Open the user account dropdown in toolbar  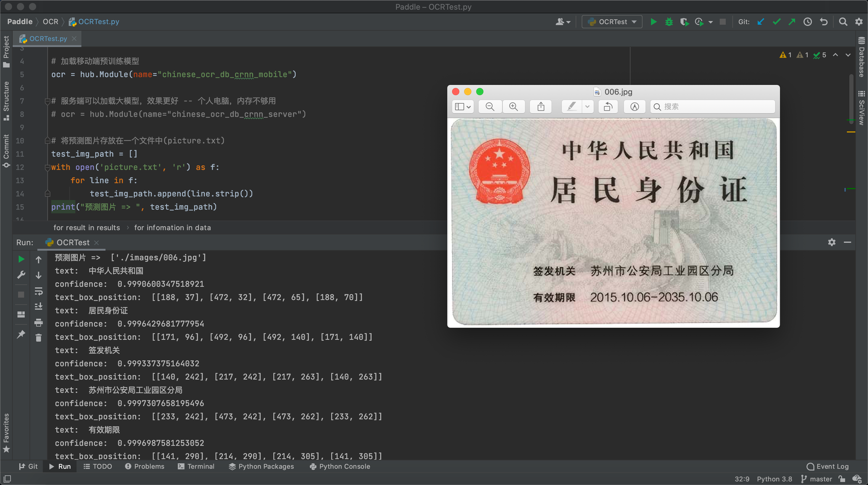(563, 22)
